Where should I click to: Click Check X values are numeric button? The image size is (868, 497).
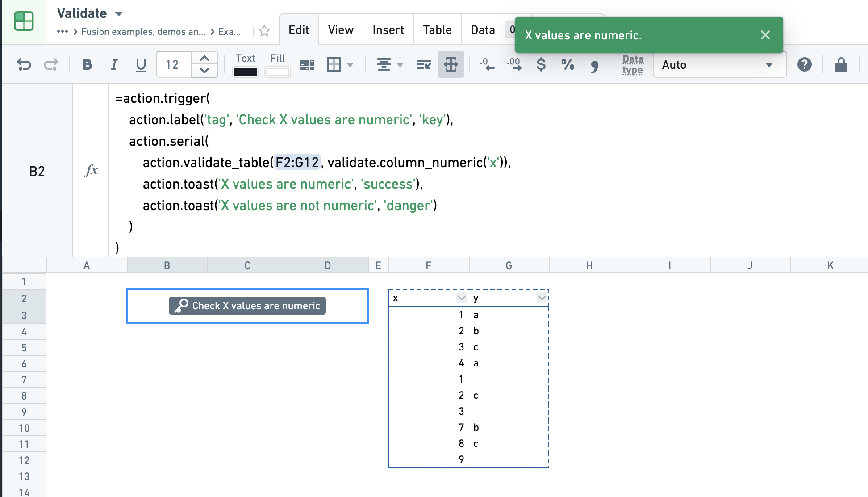pyautogui.click(x=247, y=306)
